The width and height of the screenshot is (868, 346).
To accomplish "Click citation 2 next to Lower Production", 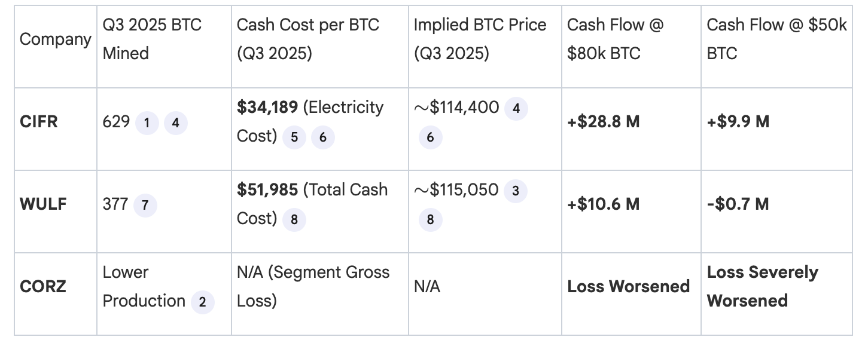I will click(203, 302).
